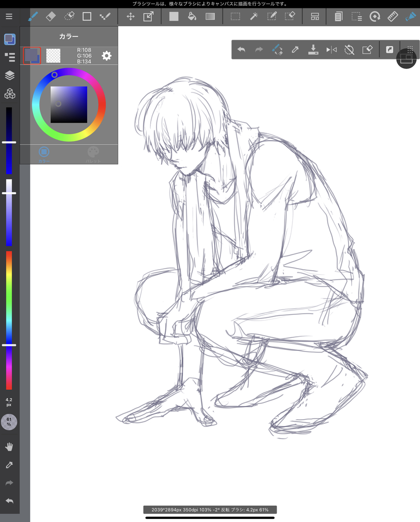Select the Gradient tool
This screenshot has height=522, width=420.
tap(210, 16)
